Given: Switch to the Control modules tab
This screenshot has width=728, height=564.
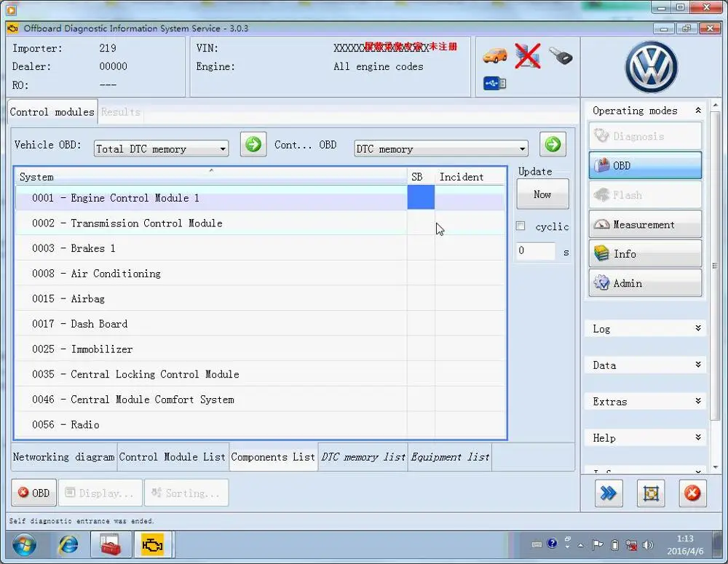Looking at the screenshot, I should coord(52,112).
